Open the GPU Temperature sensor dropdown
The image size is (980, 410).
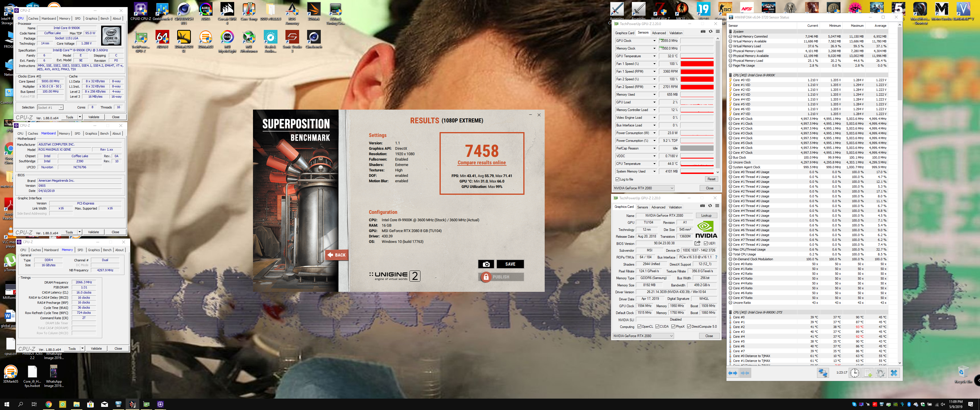[x=654, y=56]
